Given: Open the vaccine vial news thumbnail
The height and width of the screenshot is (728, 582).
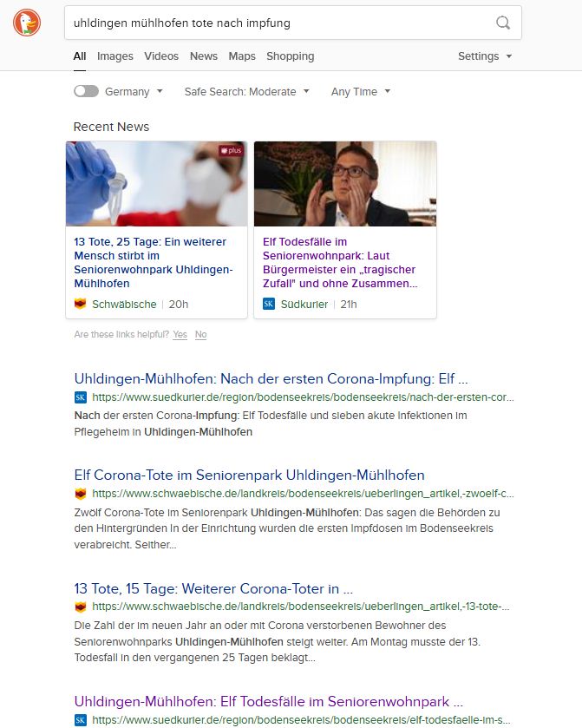Looking at the screenshot, I should (156, 184).
